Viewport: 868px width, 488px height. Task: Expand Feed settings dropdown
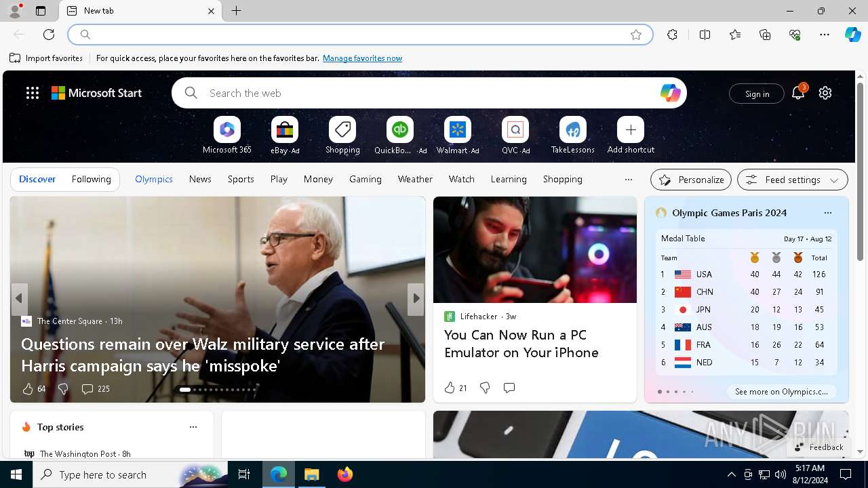pyautogui.click(x=793, y=180)
